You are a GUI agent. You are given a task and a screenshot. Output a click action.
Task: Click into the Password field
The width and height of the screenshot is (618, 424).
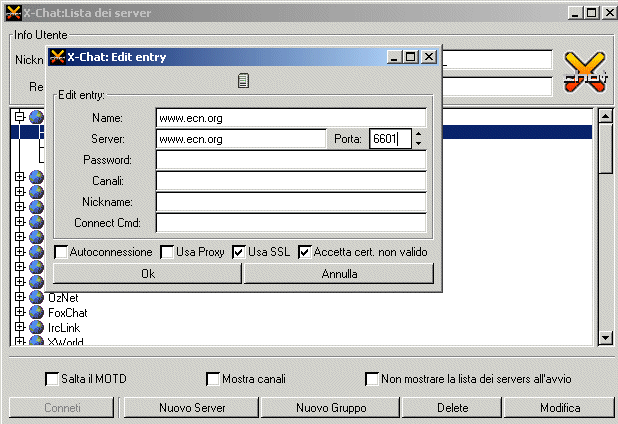pyautogui.click(x=291, y=160)
